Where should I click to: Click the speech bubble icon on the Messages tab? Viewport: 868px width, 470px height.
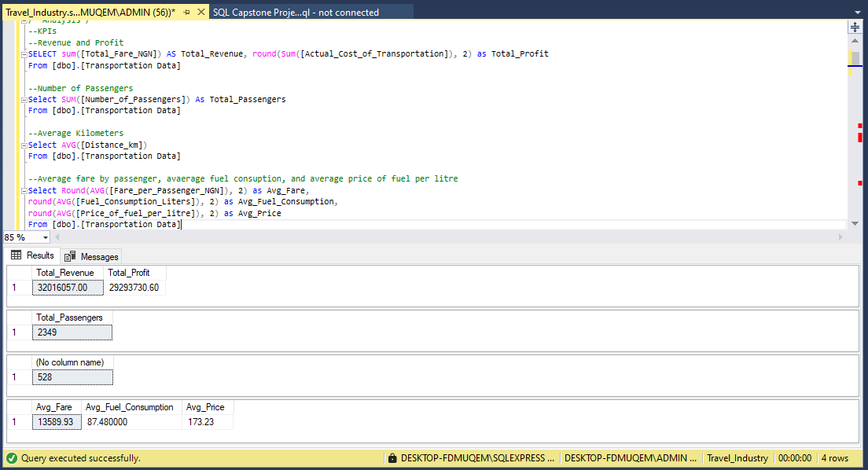[x=70, y=256]
